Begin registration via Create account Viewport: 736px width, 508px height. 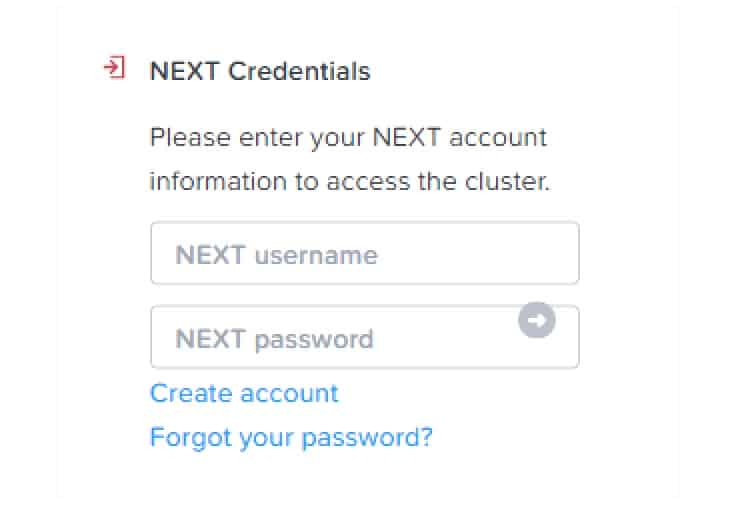coord(244,393)
